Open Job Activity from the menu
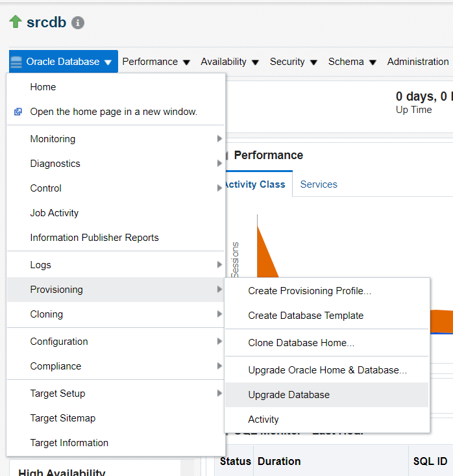Image resolution: width=453 pixels, height=476 pixels. [54, 213]
